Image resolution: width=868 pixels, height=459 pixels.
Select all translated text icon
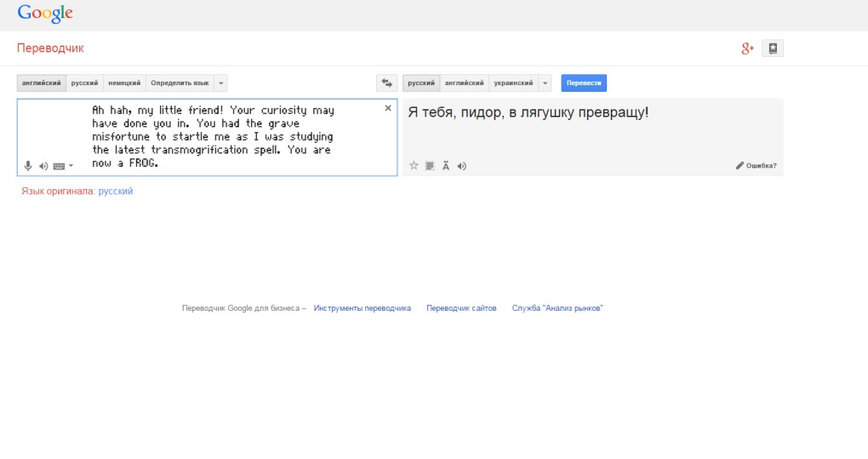coord(430,165)
